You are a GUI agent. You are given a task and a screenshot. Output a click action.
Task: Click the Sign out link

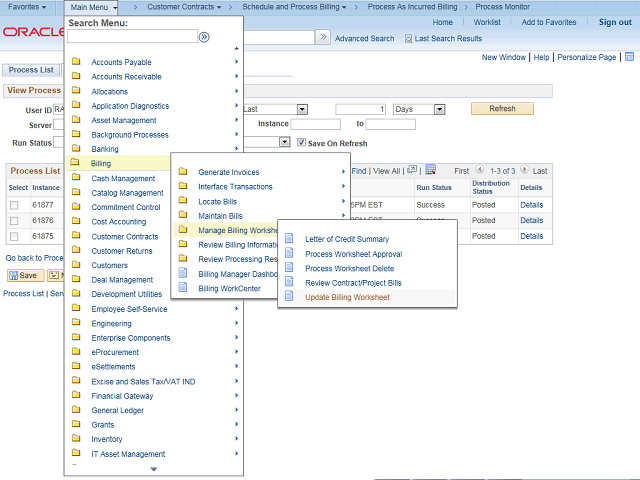(614, 22)
